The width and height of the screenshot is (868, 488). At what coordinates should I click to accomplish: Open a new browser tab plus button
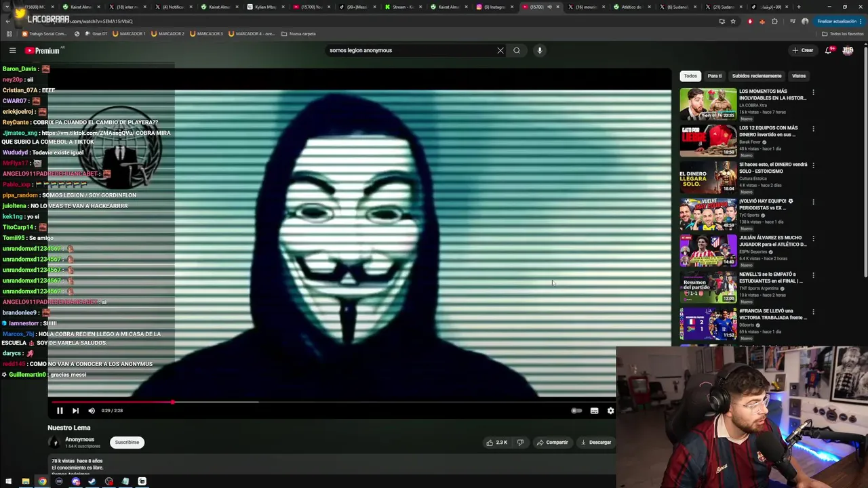799,7
